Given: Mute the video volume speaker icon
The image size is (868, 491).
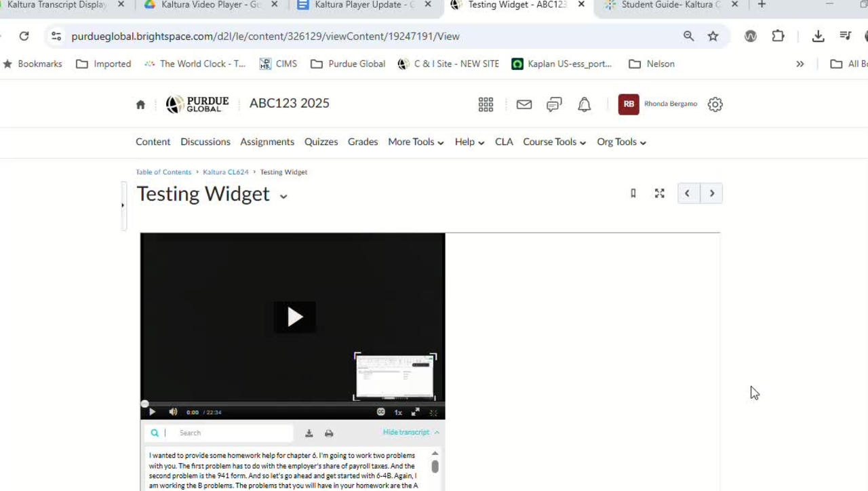Looking at the screenshot, I should [x=173, y=412].
